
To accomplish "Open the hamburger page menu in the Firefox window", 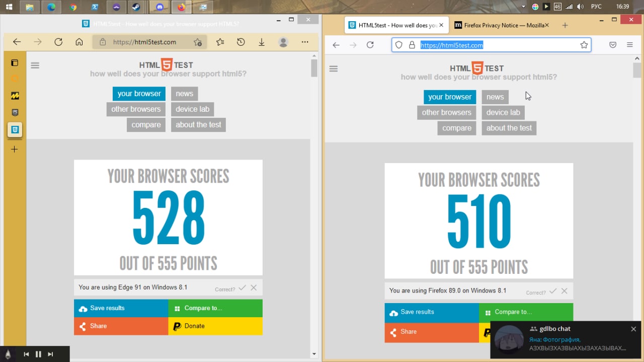I will tap(334, 69).
